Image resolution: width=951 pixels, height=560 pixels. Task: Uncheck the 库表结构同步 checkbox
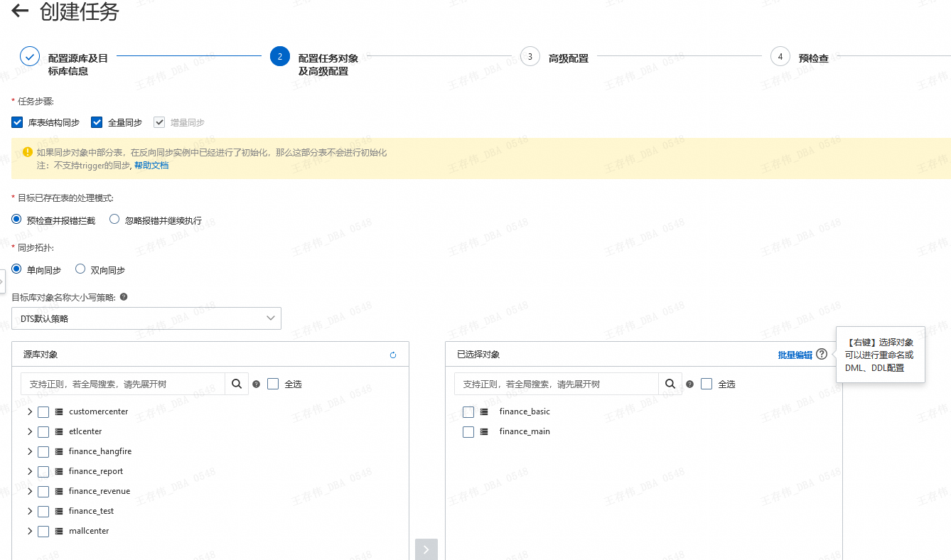[18, 122]
